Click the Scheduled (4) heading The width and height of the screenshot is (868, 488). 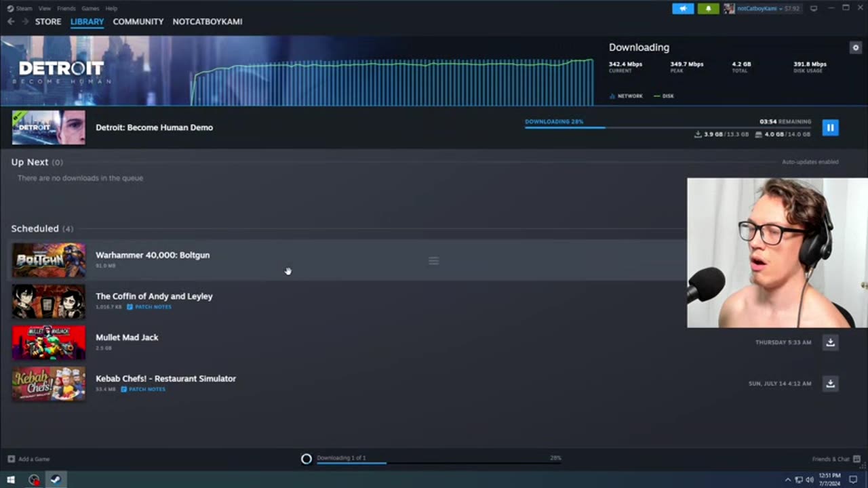(x=42, y=228)
